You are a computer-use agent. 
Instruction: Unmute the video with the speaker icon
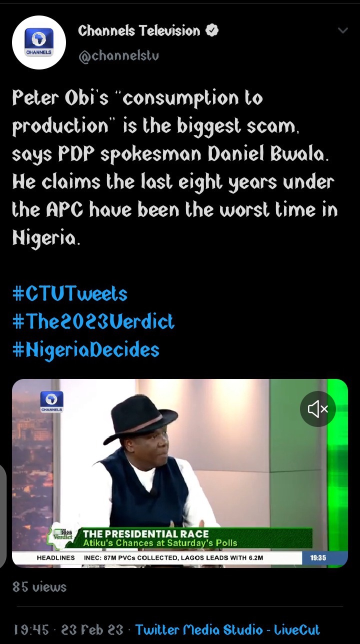(318, 409)
